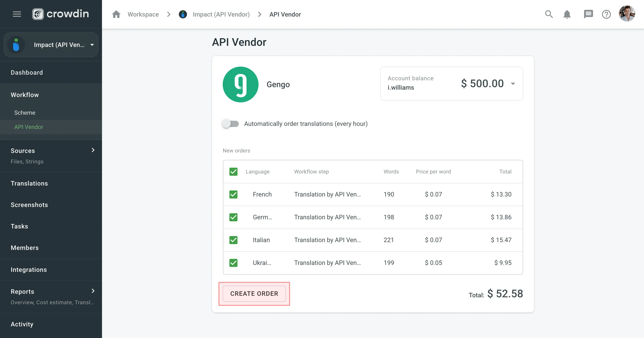The width and height of the screenshot is (644, 338).
Task: Open the user profile avatar
Action: (627, 14)
